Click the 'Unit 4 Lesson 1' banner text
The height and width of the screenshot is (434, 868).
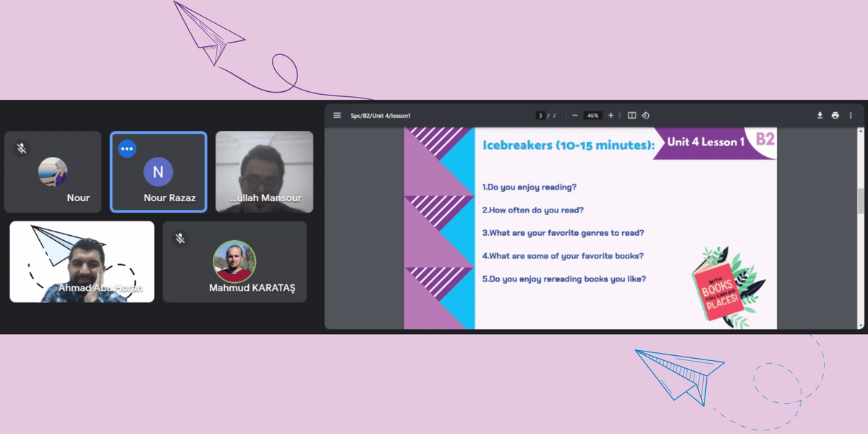[706, 142]
